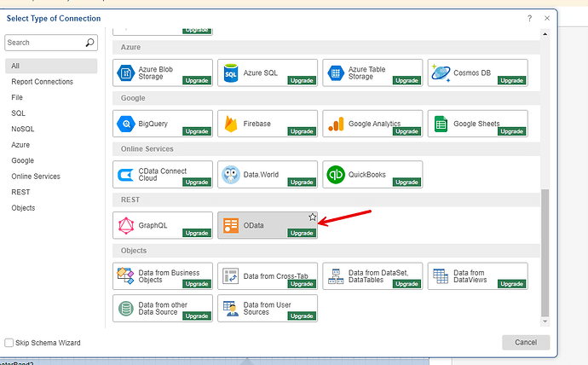
Task: Show All connection types
Action: pos(51,66)
